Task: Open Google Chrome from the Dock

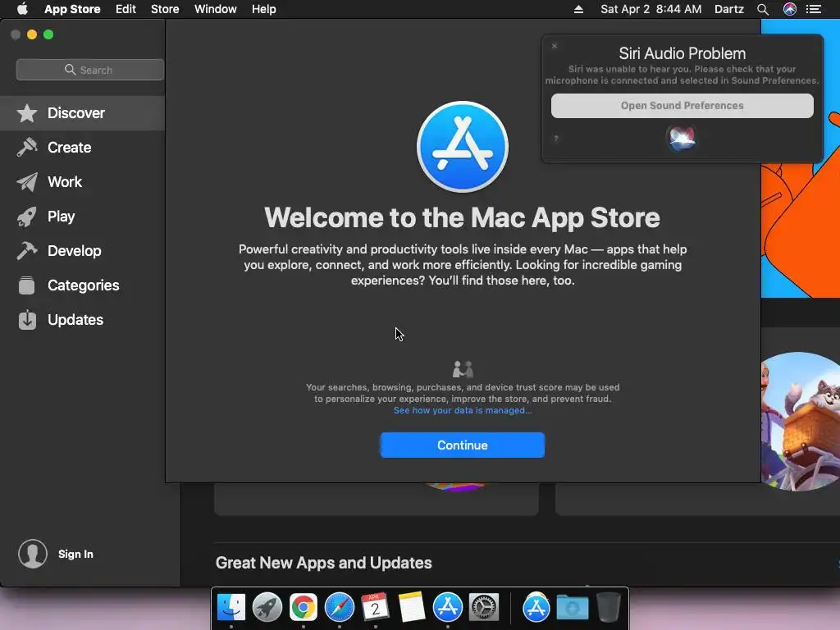Action: [304, 607]
